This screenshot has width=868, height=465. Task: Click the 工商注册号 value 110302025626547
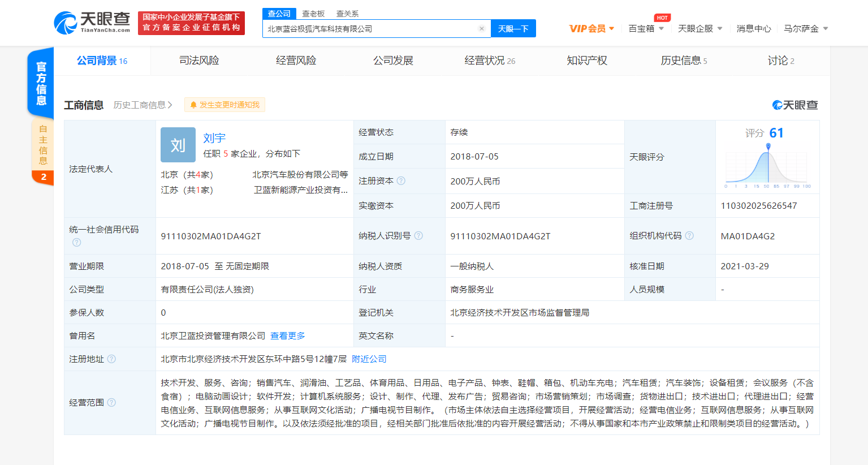tap(759, 206)
